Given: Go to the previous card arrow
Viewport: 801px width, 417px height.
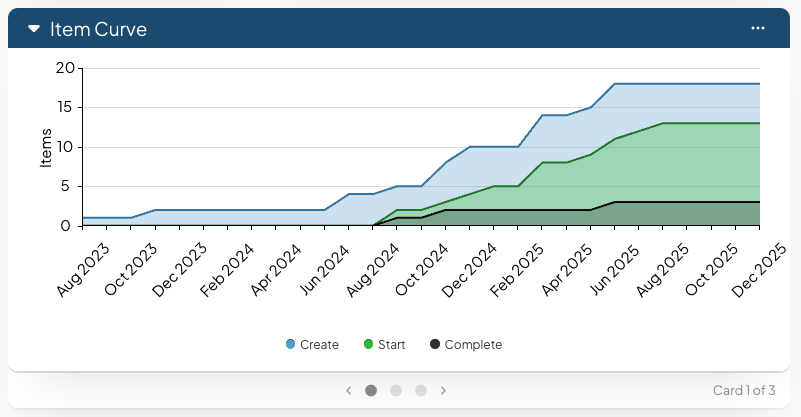Looking at the screenshot, I should point(348,390).
